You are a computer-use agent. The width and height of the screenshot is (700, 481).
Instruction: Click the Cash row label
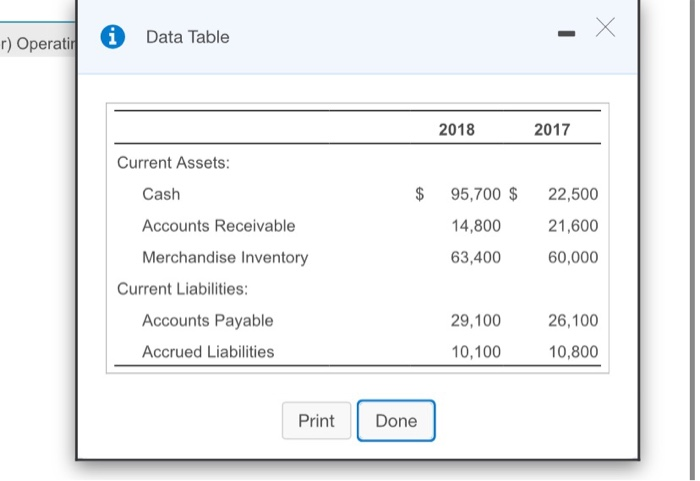[161, 194]
